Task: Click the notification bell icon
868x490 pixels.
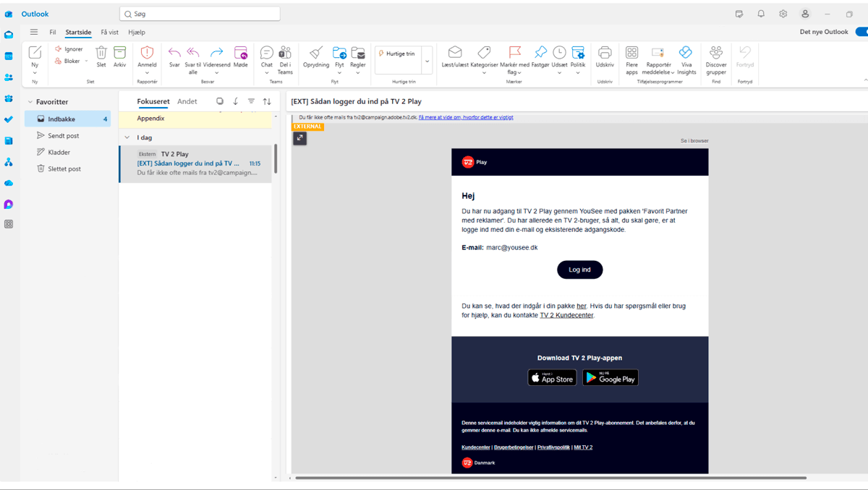Action: (761, 14)
